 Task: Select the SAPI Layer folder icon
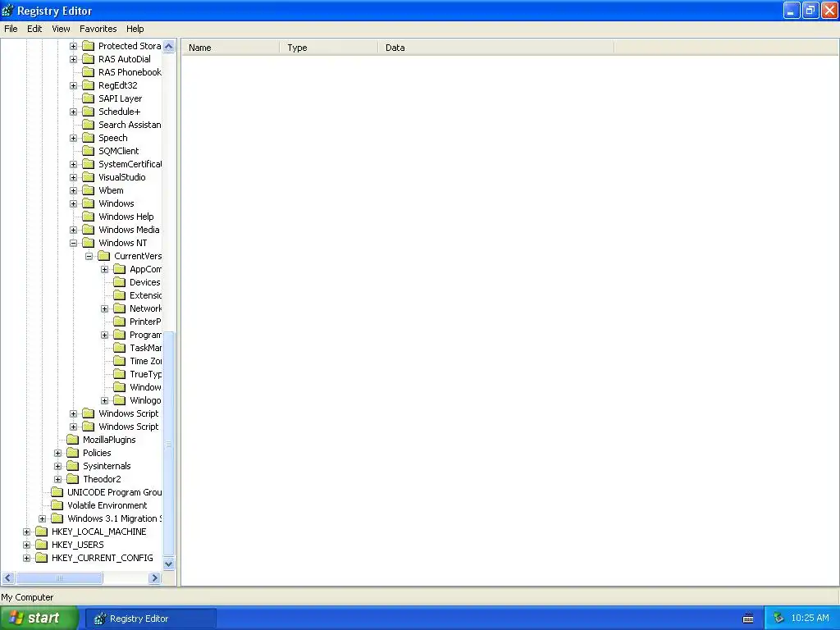click(89, 98)
